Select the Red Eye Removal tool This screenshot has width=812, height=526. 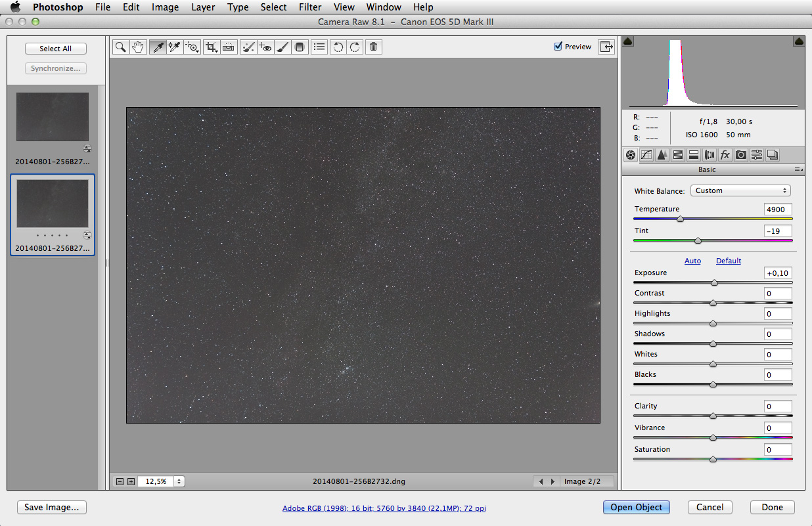point(265,47)
